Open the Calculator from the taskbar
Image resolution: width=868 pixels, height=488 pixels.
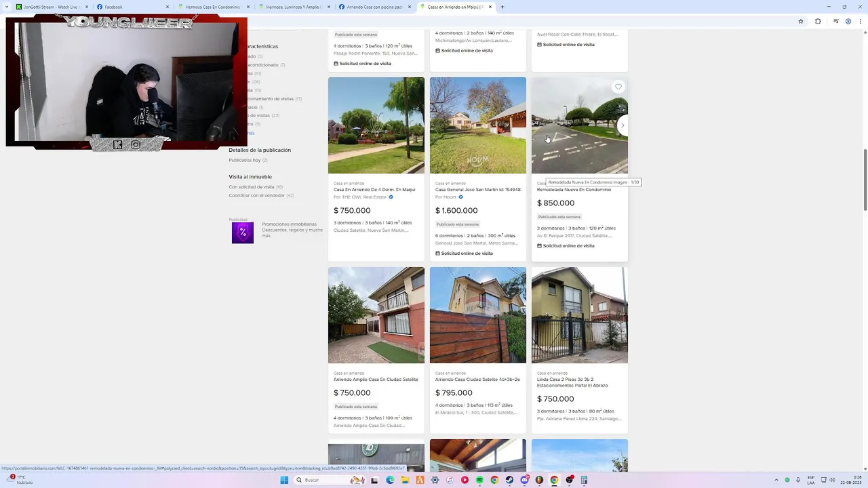(x=584, y=480)
